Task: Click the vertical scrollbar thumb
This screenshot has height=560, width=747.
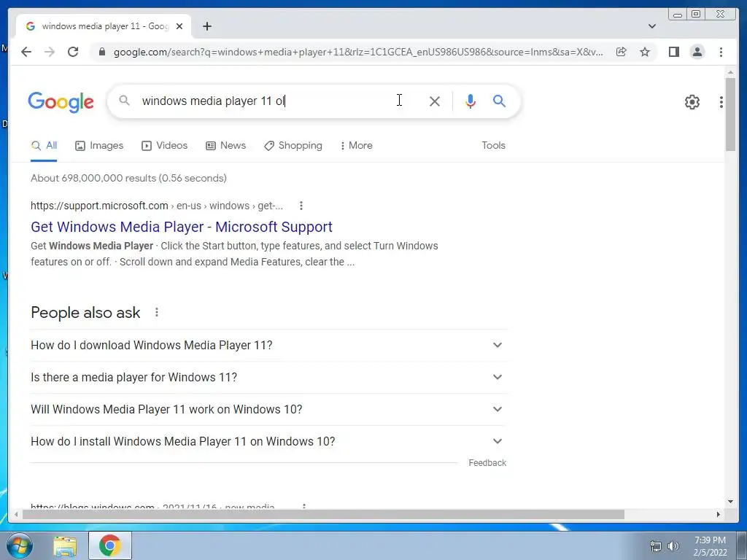Action: [x=730, y=114]
